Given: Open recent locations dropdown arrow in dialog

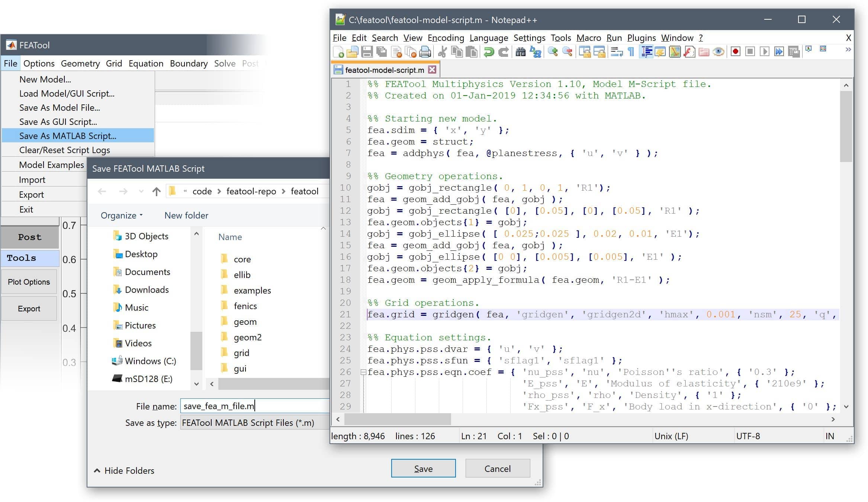Looking at the screenshot, I should click(141, 191).
